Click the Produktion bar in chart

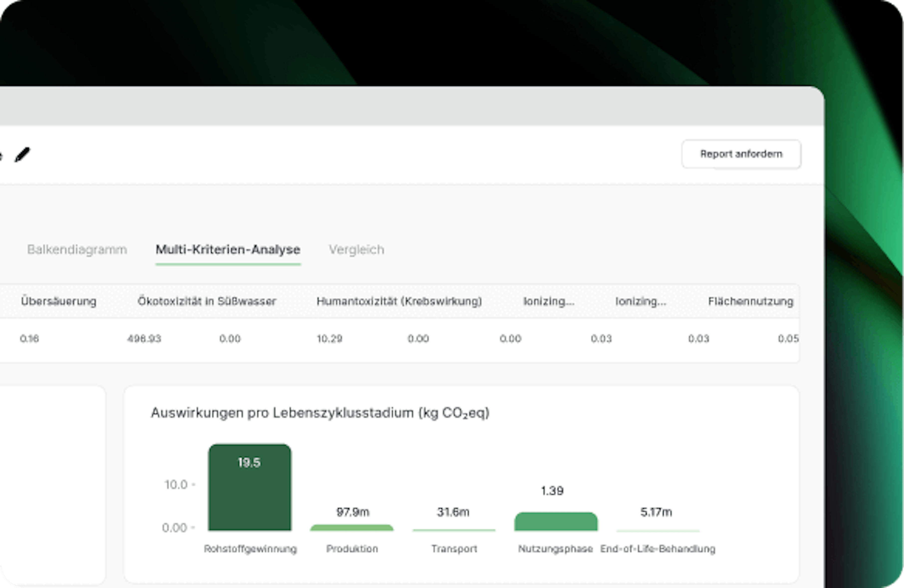352,528
